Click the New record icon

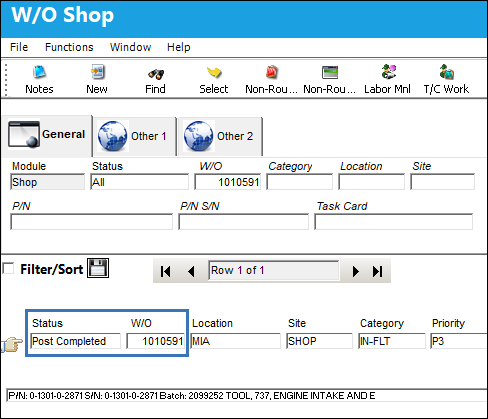97,72
